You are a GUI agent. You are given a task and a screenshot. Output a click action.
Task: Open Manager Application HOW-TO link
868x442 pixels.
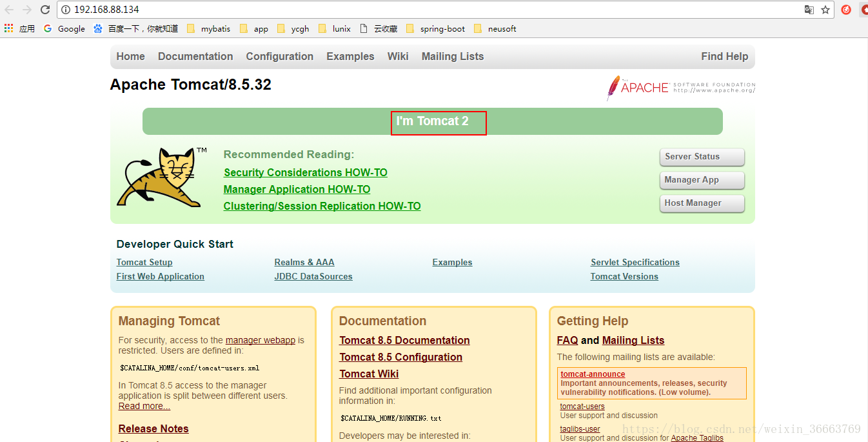pos(297,189)
